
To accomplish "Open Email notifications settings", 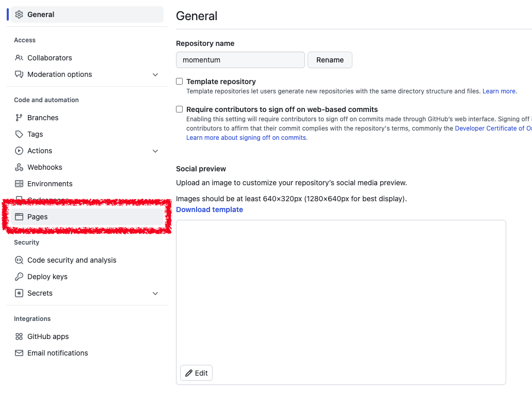I will (x=87, y=353).
